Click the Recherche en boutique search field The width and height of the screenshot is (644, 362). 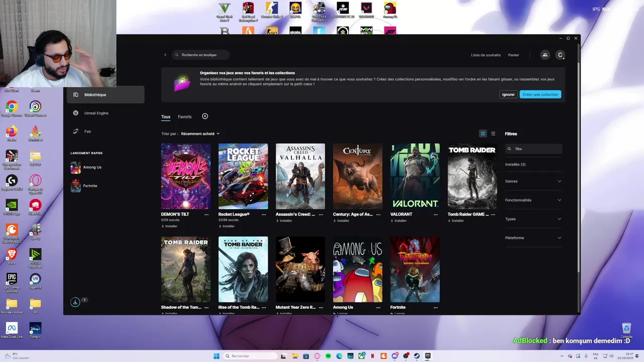coord(201,55)
